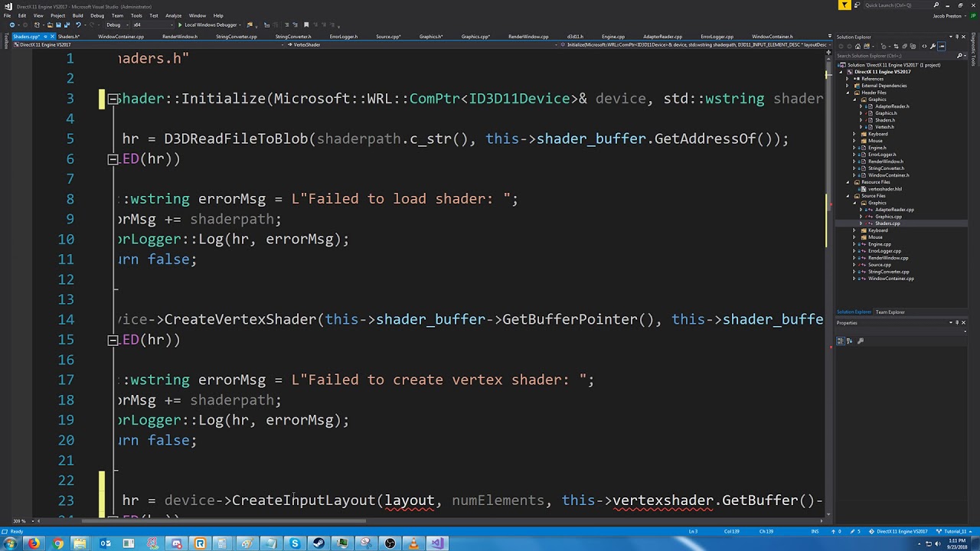Open Skype from the taskbar
Viewport: 980px width, 551px height.
click(295, 543)
